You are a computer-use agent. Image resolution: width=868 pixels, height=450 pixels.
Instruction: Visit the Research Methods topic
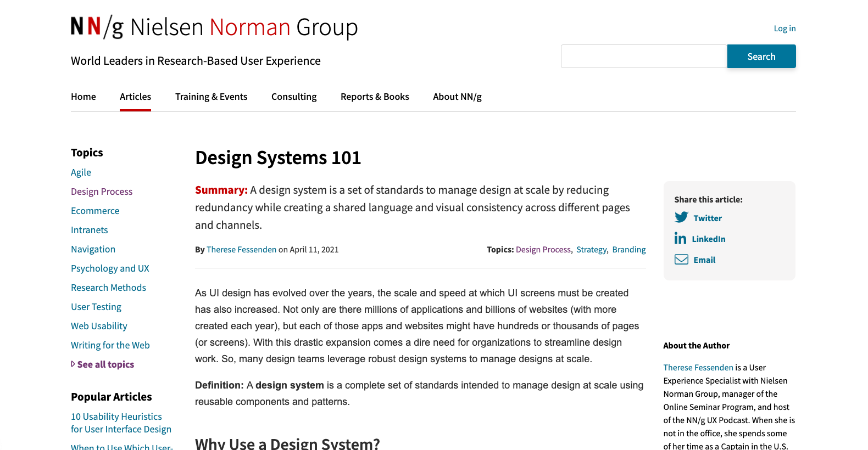[108, 288]
